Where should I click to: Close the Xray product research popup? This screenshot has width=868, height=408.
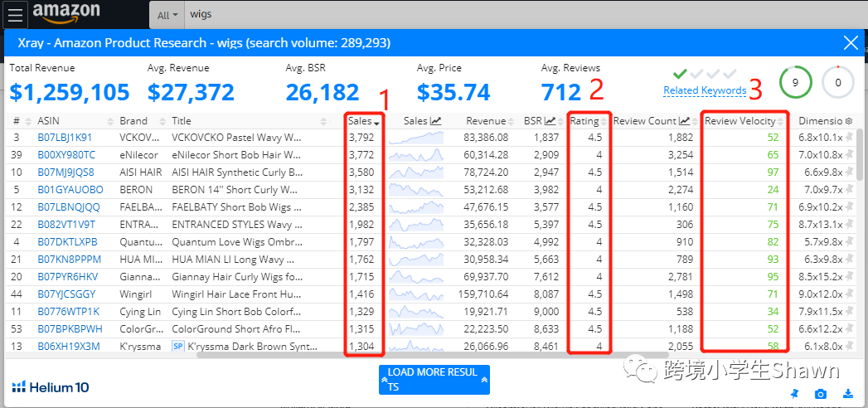(851, 42)
